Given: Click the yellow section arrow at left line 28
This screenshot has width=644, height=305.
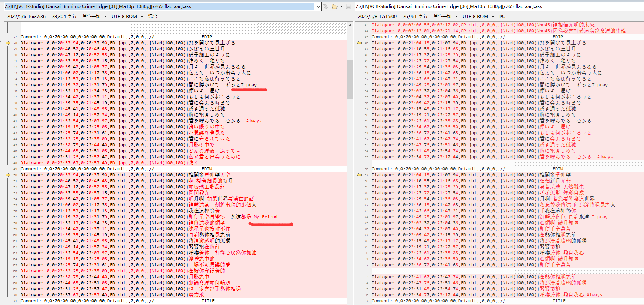Looking at the screenshot, I should point(8,43).
